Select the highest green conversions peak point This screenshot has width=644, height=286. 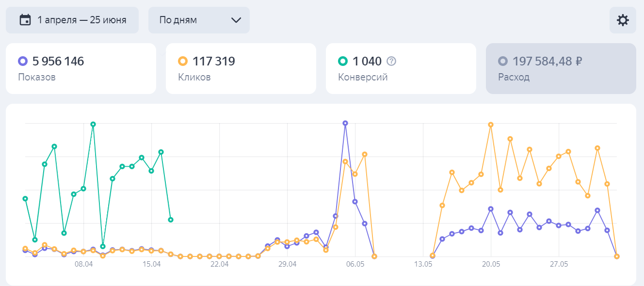coord(93,124)
